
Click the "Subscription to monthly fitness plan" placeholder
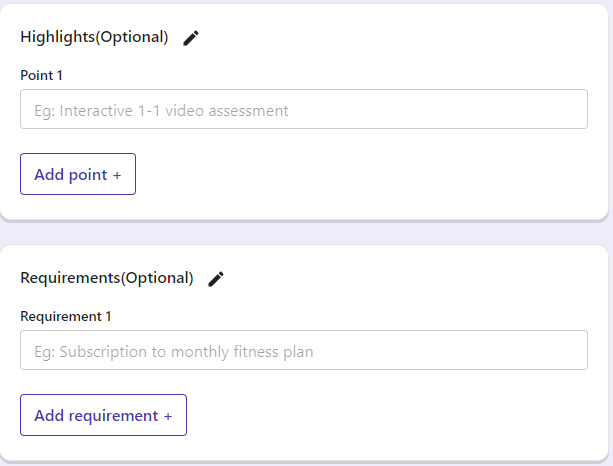pyautogui.click(x=185, y=351)
